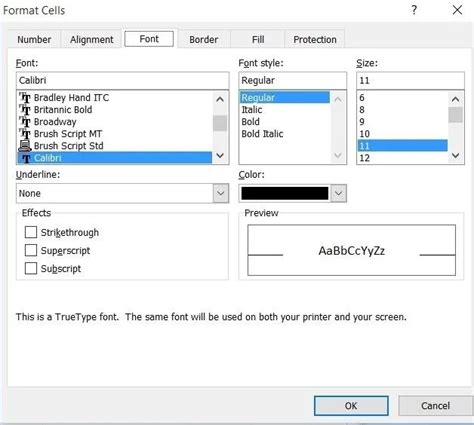
Task: Check the Subscript option
Action: pyautogui.click(x=31, y=268)
